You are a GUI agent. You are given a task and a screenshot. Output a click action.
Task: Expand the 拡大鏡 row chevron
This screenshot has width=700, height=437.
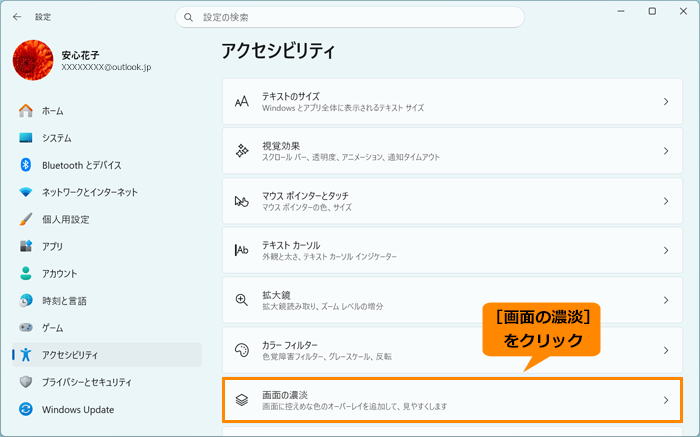coord(666,300)
